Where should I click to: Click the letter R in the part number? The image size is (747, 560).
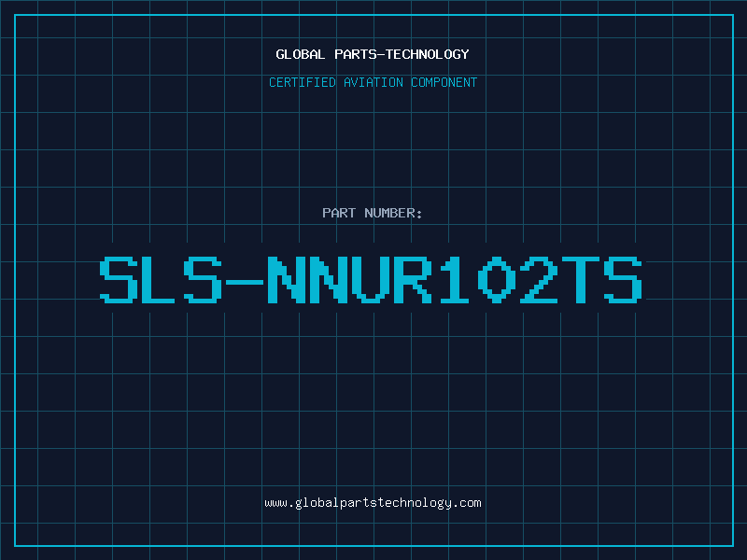click(412, 279)
